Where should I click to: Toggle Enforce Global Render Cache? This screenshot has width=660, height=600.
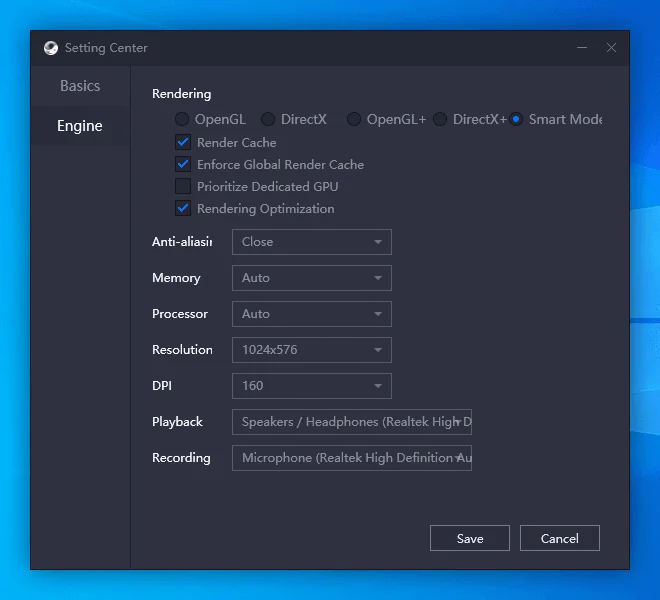[x=183, y=164]
